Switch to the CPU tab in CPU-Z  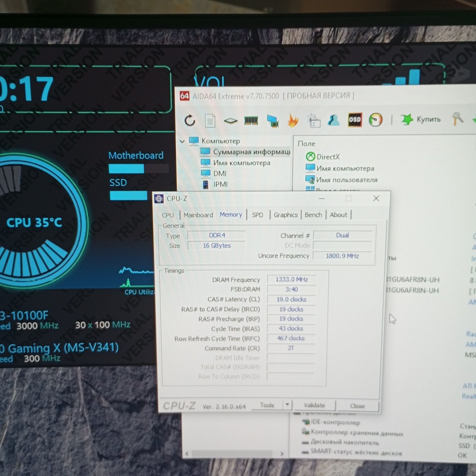(168, 215)
